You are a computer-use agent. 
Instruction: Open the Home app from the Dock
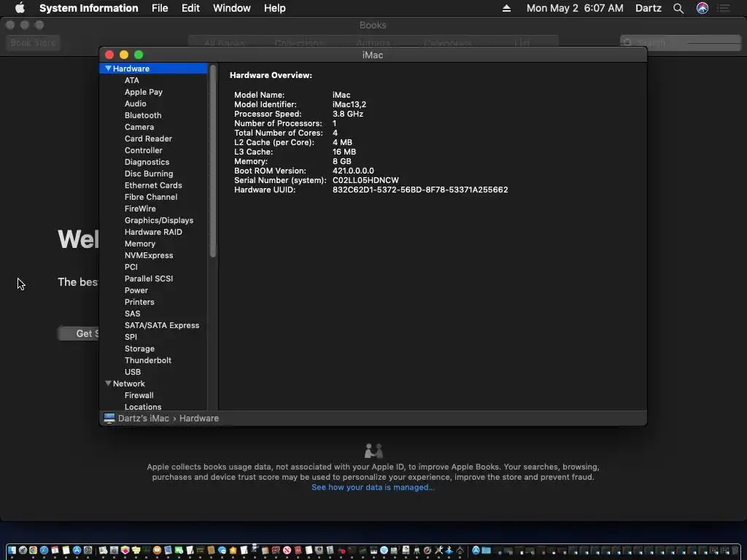pos(233,550)
